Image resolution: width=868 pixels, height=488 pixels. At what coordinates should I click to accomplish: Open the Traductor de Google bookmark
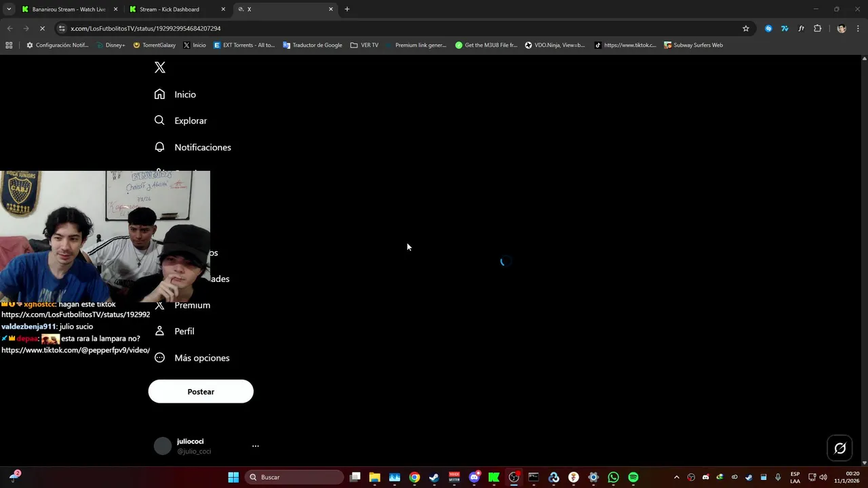(x=313, y=45)
